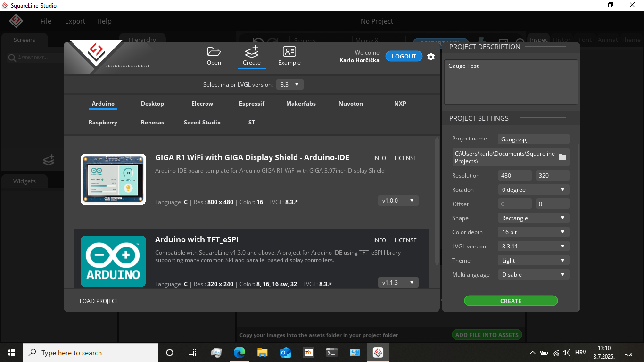Open the Rotation dropdown
The width and height of the screenshot is (644, 362).
pos(533,189)
